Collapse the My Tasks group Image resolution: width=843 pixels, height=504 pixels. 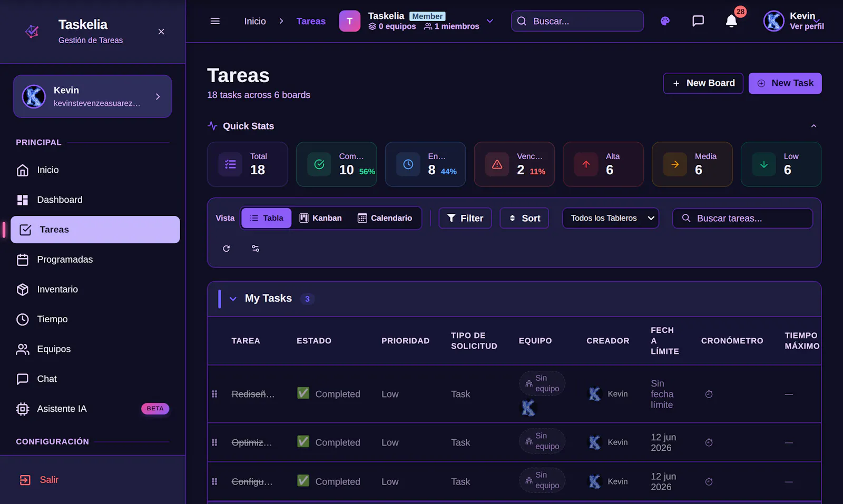coord(233,299)
